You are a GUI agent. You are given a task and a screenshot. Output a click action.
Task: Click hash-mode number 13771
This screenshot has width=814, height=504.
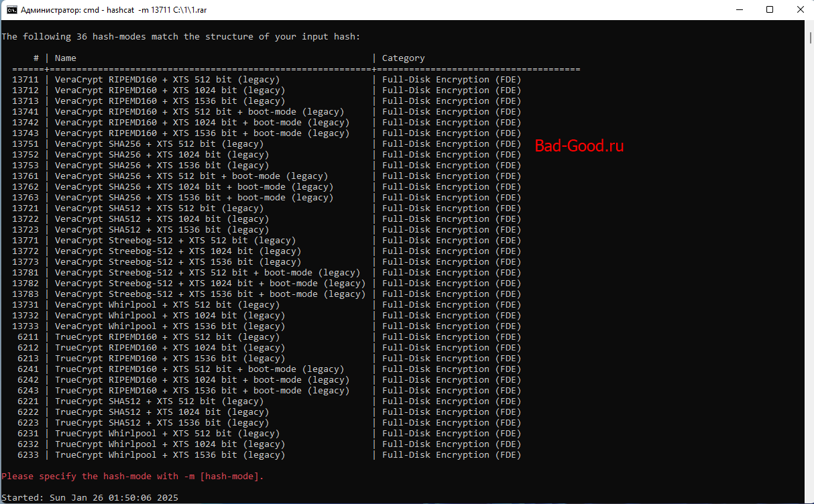point(25,241)
